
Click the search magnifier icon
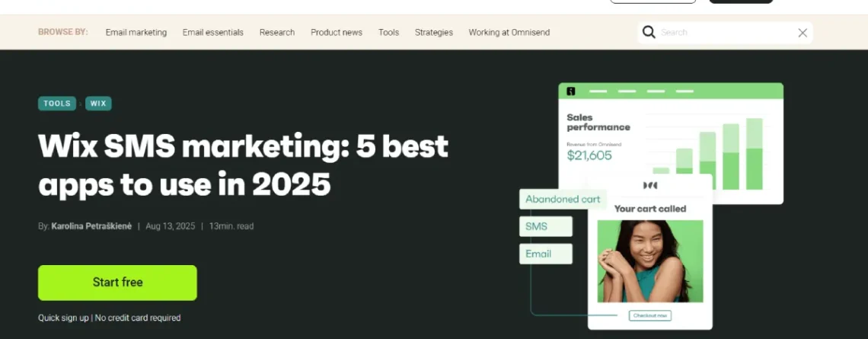coord(649,32)
